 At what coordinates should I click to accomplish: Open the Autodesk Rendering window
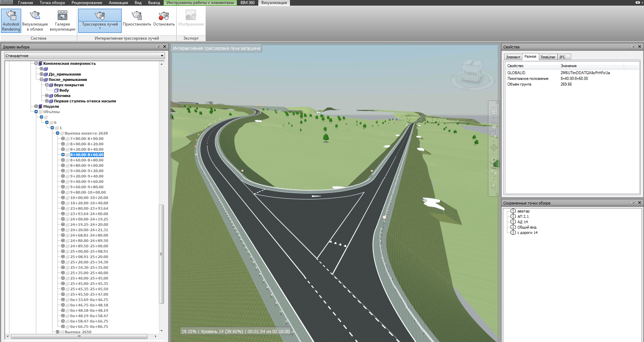[11, 20]
